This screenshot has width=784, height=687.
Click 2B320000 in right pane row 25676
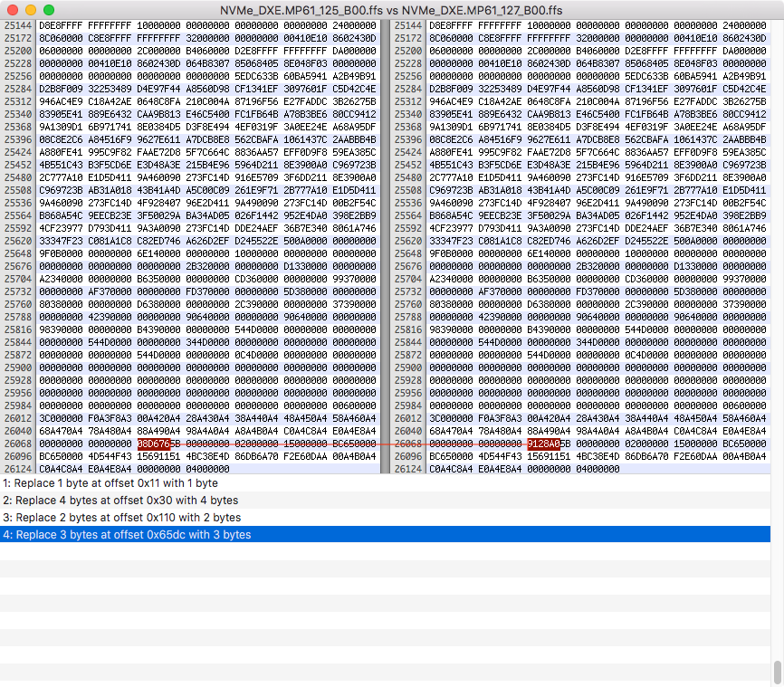coord(598,266)
